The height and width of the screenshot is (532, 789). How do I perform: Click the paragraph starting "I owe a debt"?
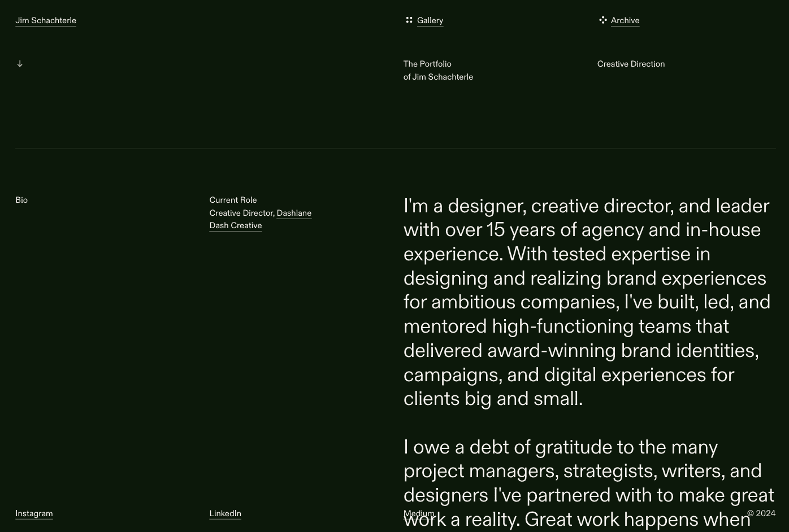click(x=588, y=470)
